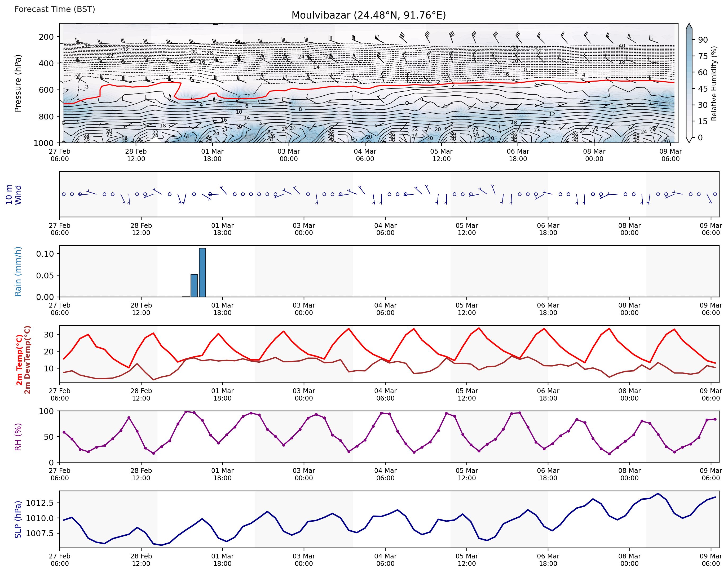The height and width of the screenshot is (573, 728).
Task: Click the 1012.5 tick on SLP axis
Action: point(39,503)
